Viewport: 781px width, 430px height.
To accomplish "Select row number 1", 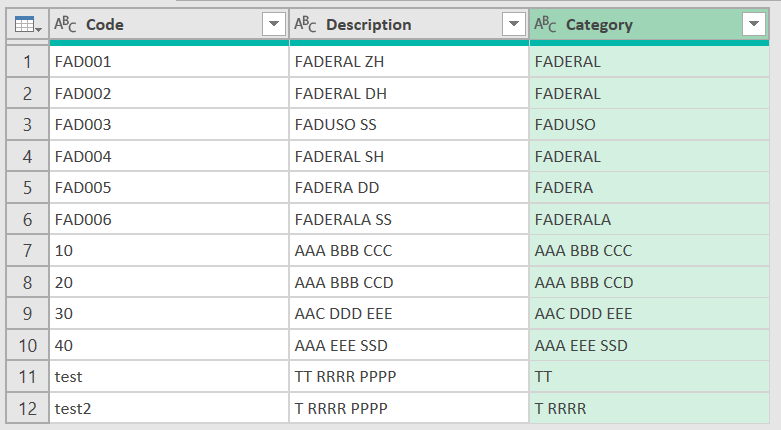I will coord(27,62).
